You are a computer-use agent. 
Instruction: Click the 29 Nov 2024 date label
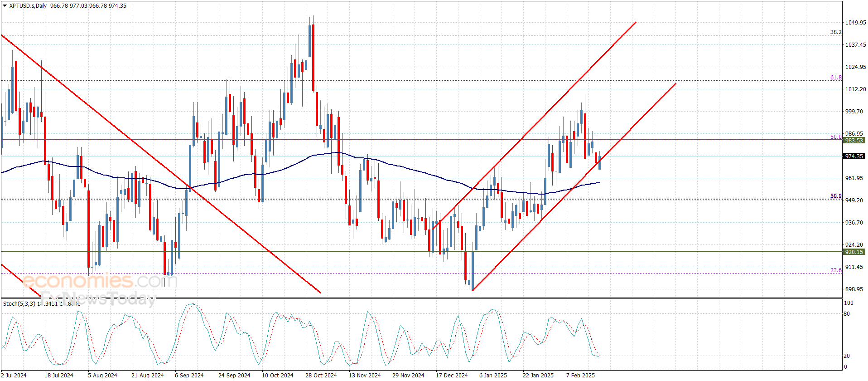[x=408, y=375]
